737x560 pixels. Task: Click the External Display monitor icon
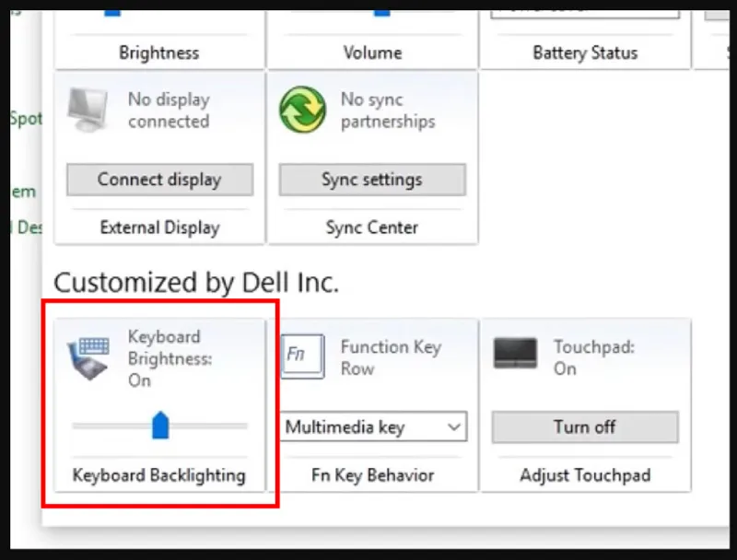pos(88,110)
